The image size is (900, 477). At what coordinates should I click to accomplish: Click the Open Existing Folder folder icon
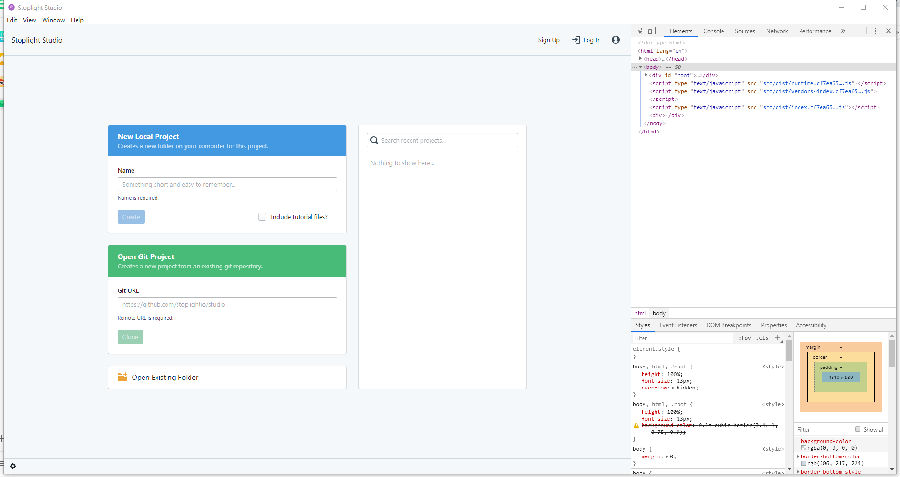tap(122, 377)
